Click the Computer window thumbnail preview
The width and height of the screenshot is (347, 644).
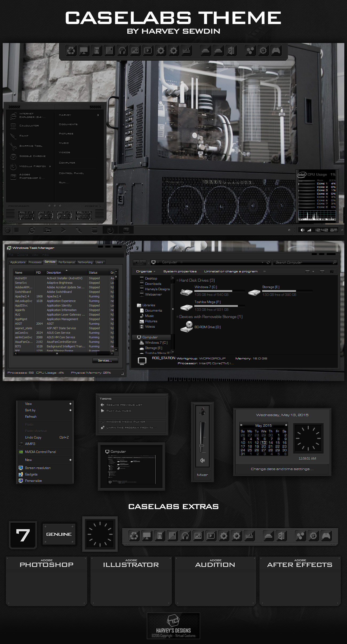tap(131, 470)
